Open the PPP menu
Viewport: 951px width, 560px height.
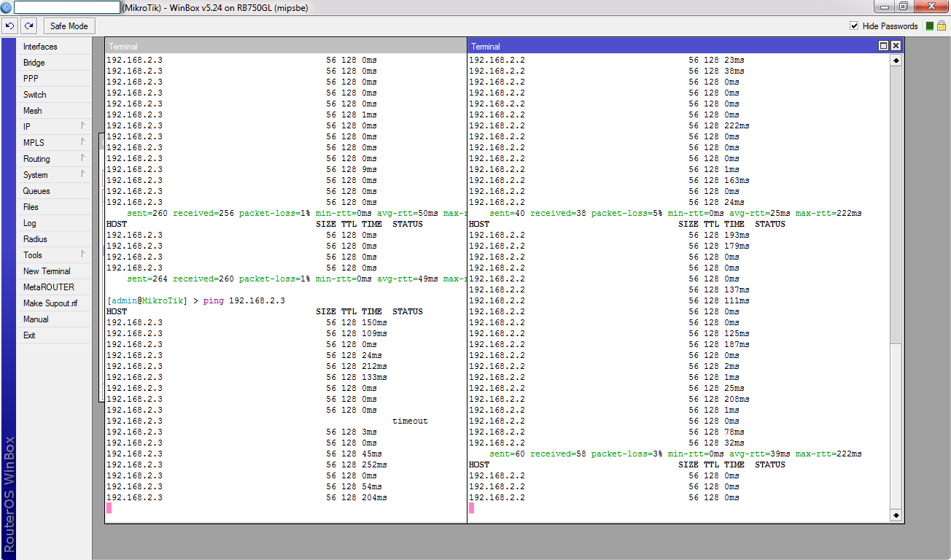click(x=55, y=79)
